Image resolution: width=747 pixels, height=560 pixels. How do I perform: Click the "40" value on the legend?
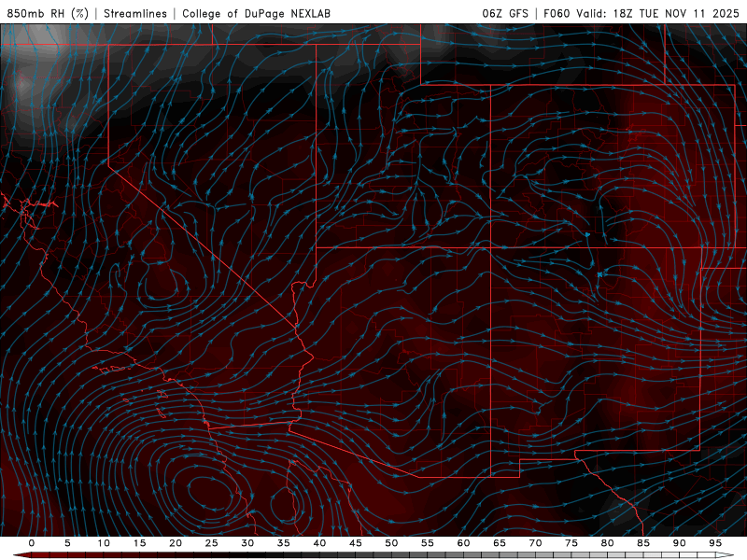pos(319,543)
